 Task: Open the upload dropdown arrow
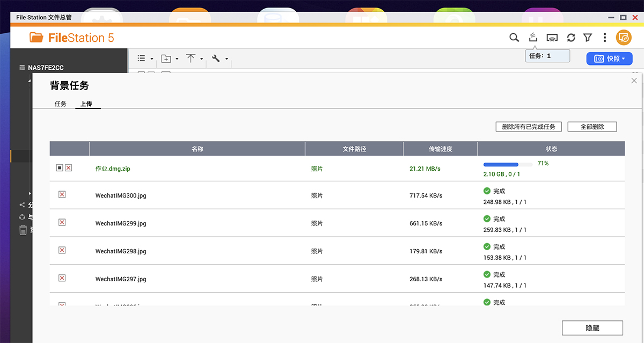click(x=202, y=59)
